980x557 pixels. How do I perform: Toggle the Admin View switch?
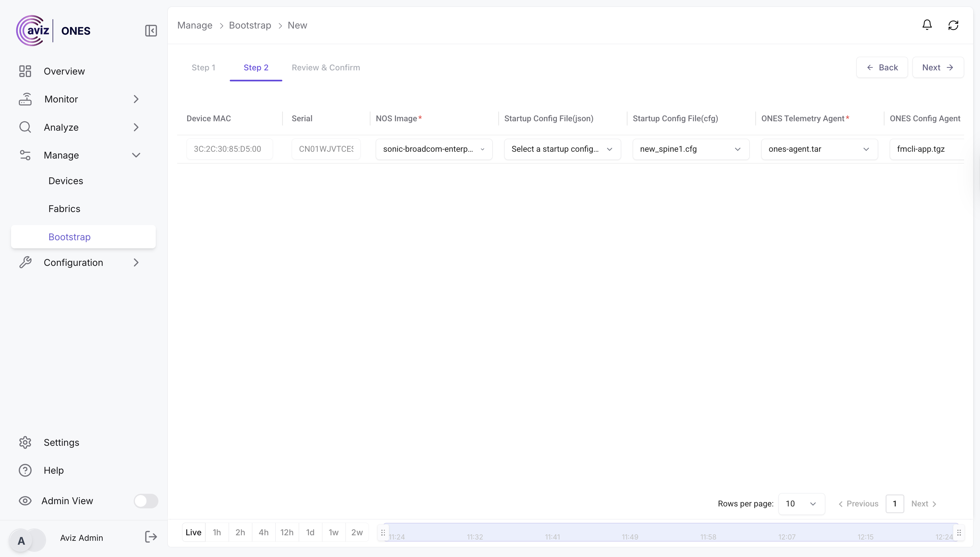click(x=145, y=501)
